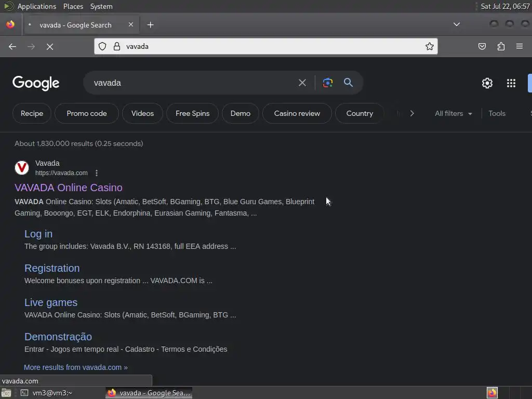Open More results from vavada.com
The image size is (532, 399).
pyautogui.click(x=76, y=367)
